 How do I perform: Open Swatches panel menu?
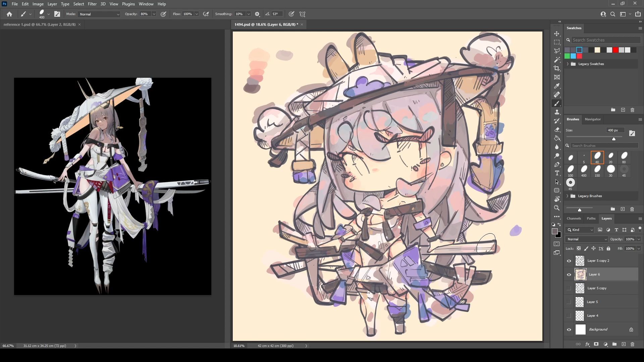click(640, 28)
